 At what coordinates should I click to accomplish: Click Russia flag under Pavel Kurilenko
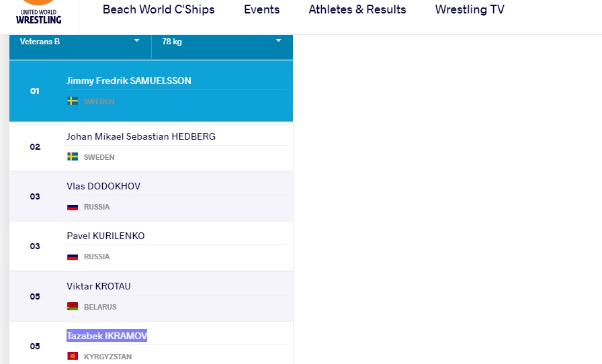tap(73, 256)
